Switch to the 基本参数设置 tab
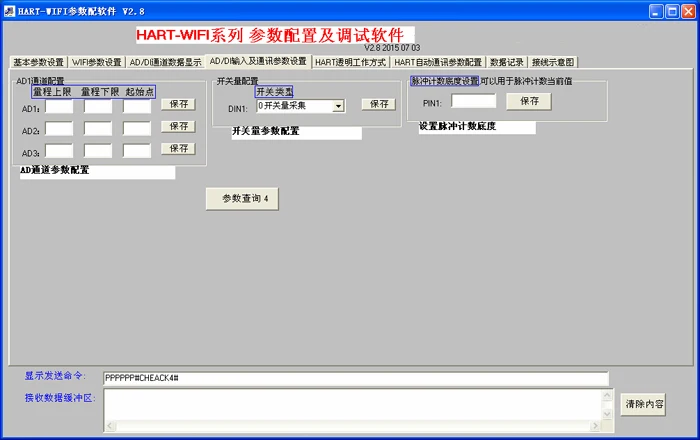 pos(39,62)
